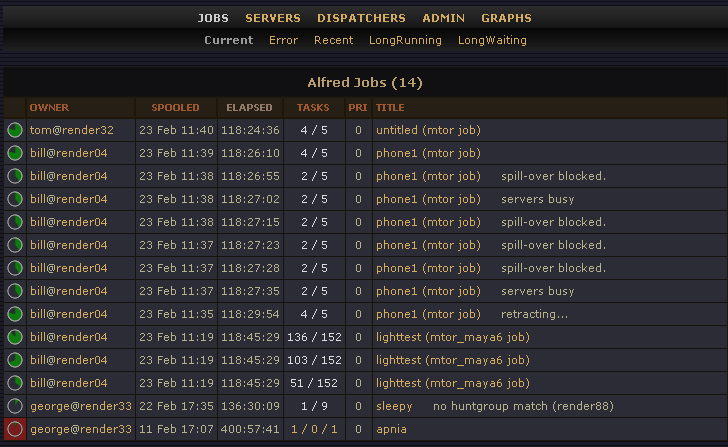Screen dimensions: 728x447
Task: Open the apnia job title link
Action: tap(391, 429)
